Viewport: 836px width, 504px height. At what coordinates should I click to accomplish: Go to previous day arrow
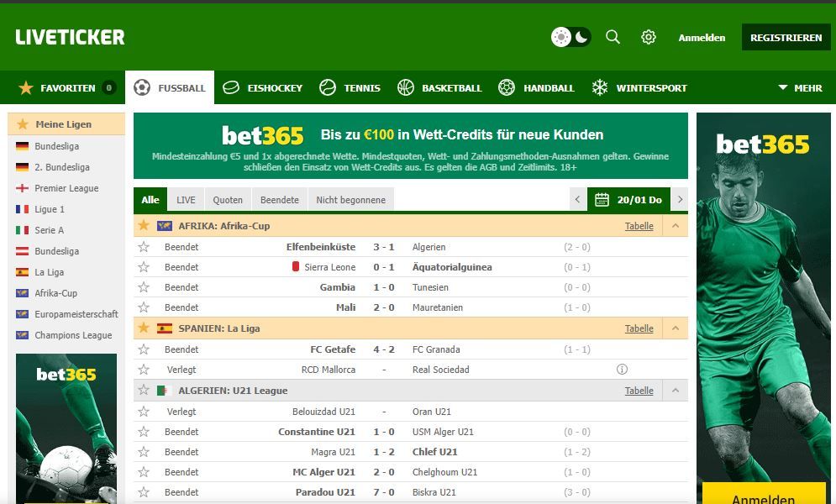pos(577,200)
